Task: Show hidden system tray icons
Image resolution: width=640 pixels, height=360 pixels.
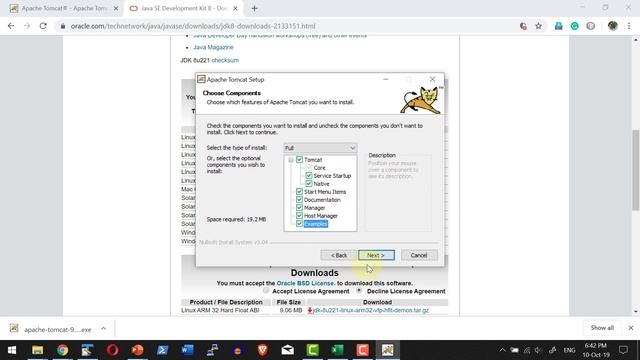Action: 502,350
